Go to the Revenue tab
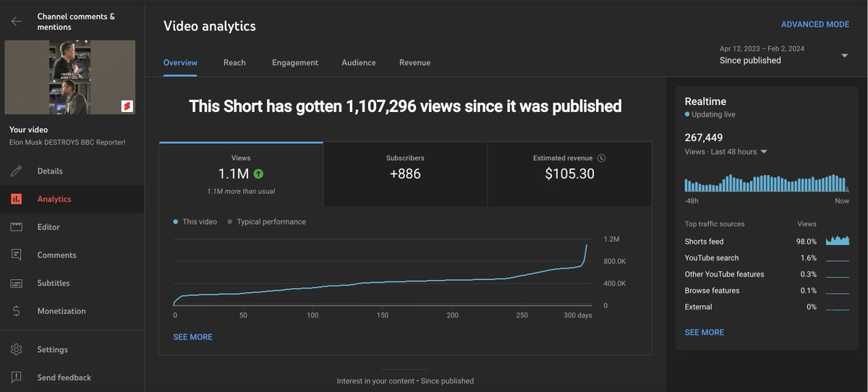Image resolution: width=868 pixels, height=392 pixels. point(414,63)
